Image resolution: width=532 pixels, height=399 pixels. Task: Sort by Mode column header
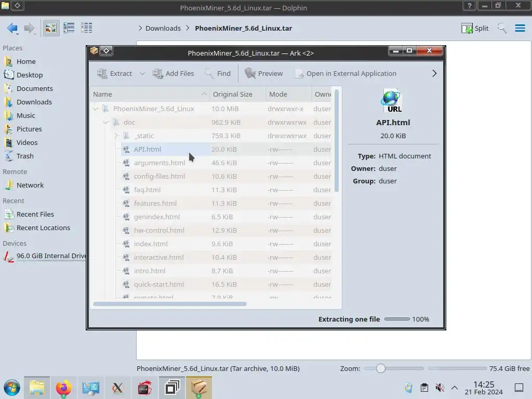click(x=288, y=95)
